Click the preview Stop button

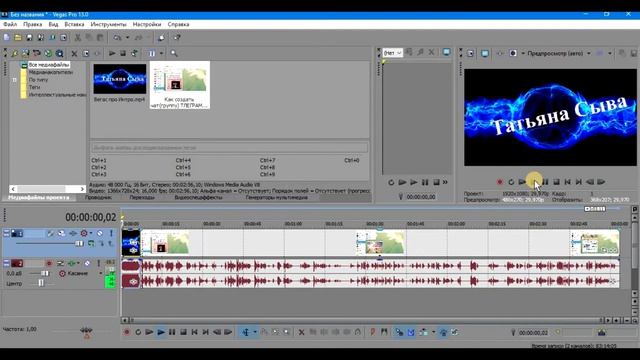point(556,182)
